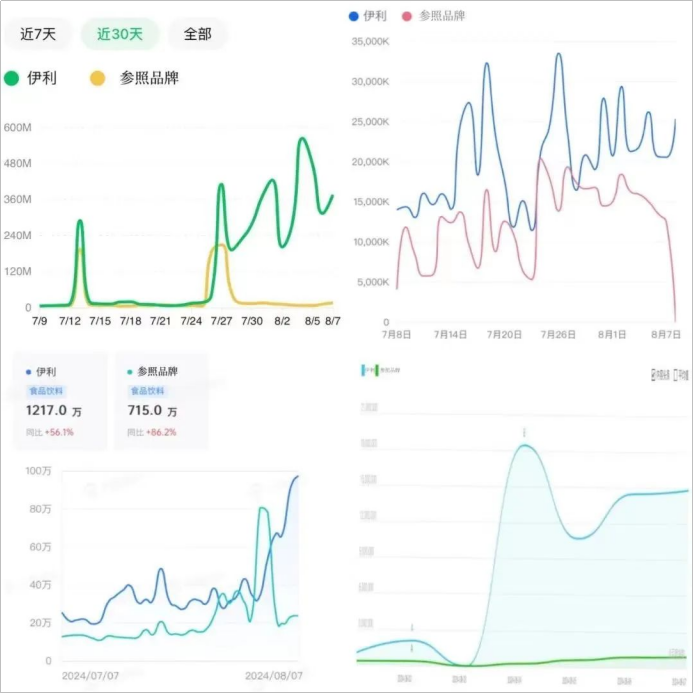Click 食品饮料 tag in 伊利 card
This screenshot has height=694, width=694.
coord(46,391)
